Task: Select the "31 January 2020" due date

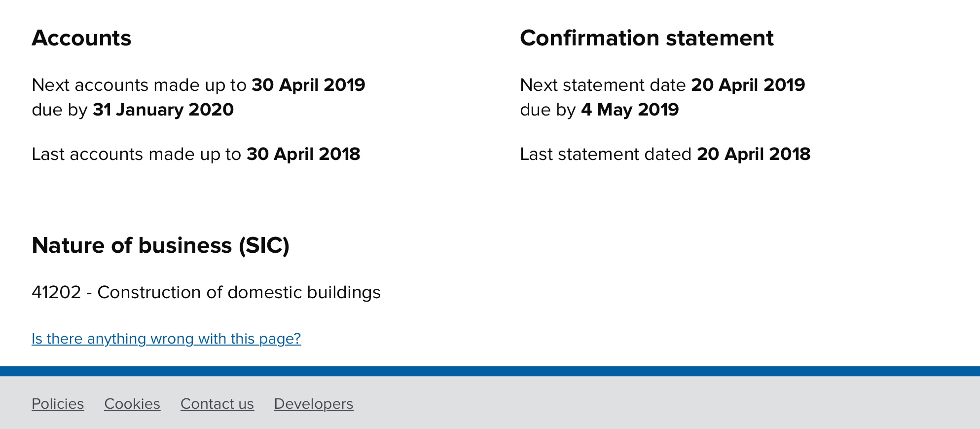Action: (163, 110)
